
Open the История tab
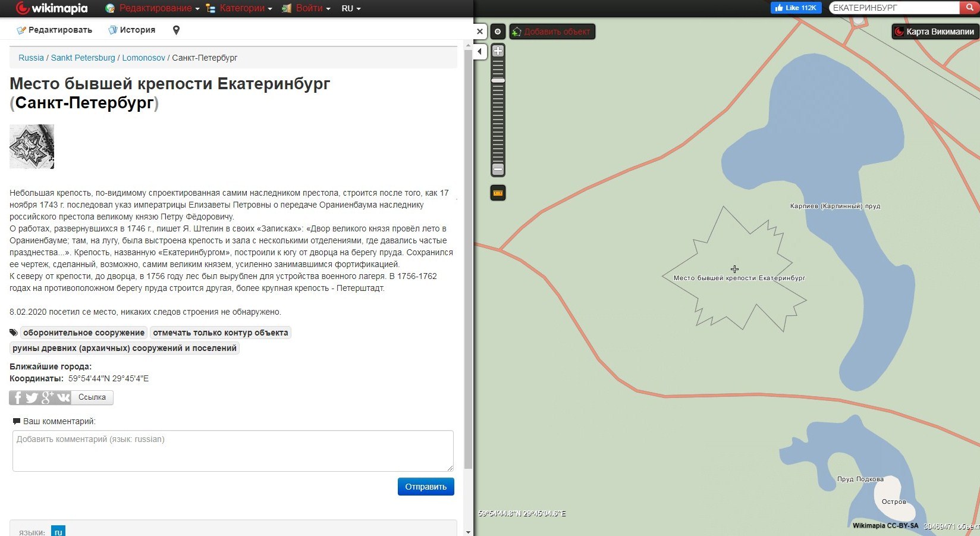[132, 30]
